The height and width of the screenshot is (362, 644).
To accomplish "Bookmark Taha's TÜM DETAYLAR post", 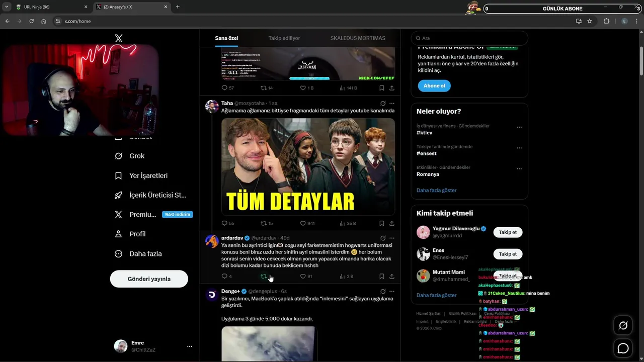I will point(382,223).
